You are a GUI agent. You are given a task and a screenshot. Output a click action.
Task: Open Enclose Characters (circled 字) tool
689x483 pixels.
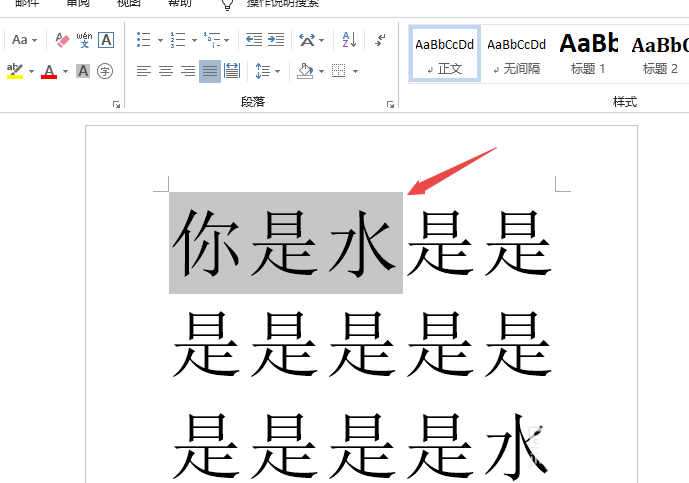point(105,71)
